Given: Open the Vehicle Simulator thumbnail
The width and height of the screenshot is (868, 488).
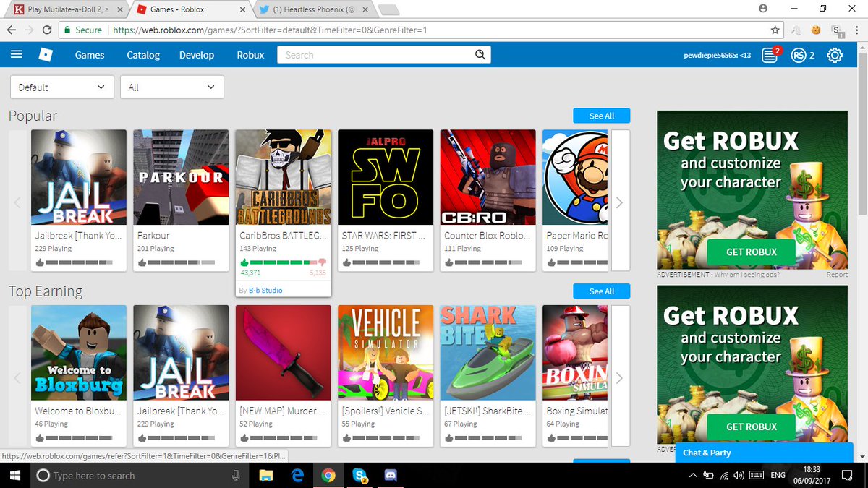Looking at the screenshot, I should 386,353.
